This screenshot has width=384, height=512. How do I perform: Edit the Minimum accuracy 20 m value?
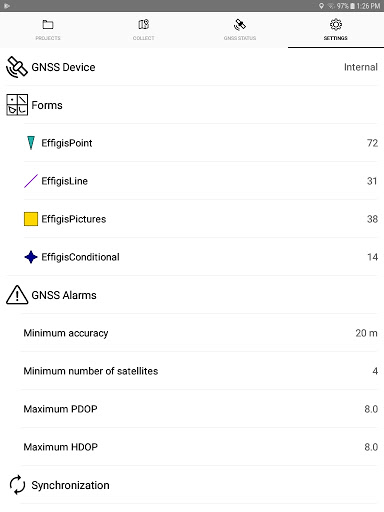[x=199, y=333]
